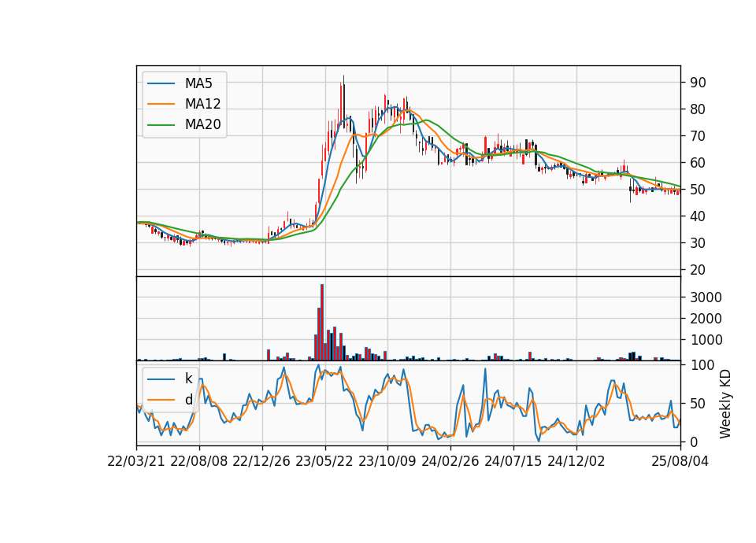Image resolution: width=756 pixels, height=543 pixels.
Task: Click the k legend label in KD panel
Action: (188, 379)
